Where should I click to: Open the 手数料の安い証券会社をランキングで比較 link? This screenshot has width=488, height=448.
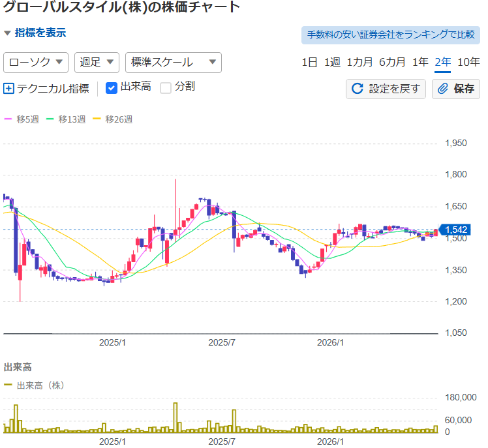pyautogui.click(x=391, y=35)
